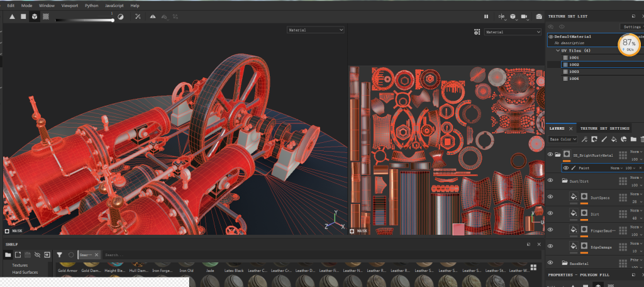644x287 pixels.
Task: Switch to Texture Set Settings tab
Action: coord(604,128)
